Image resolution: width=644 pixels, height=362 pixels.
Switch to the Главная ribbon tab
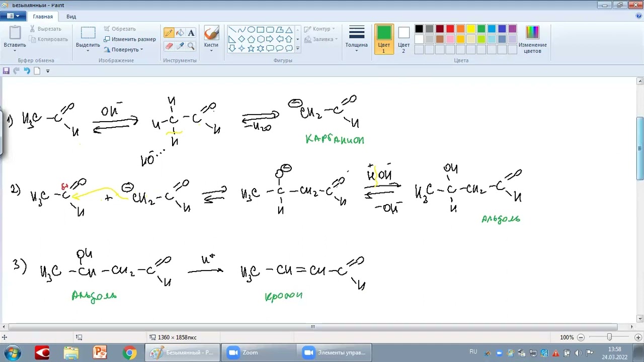tap(43, 17)
